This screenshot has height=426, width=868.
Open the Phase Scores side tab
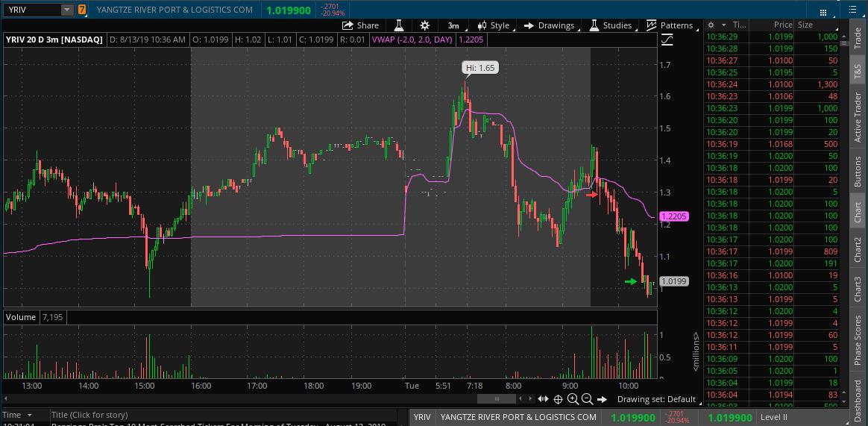(858, 340)
